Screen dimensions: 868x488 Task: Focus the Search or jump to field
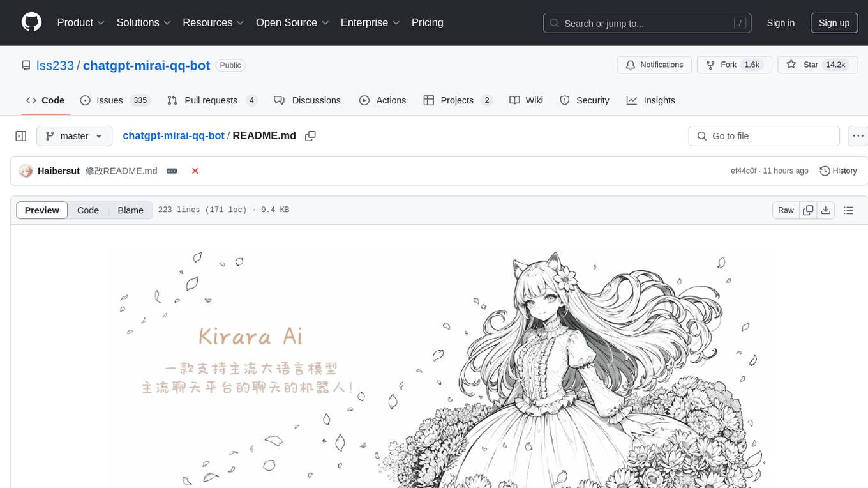[x=647, y=23]
